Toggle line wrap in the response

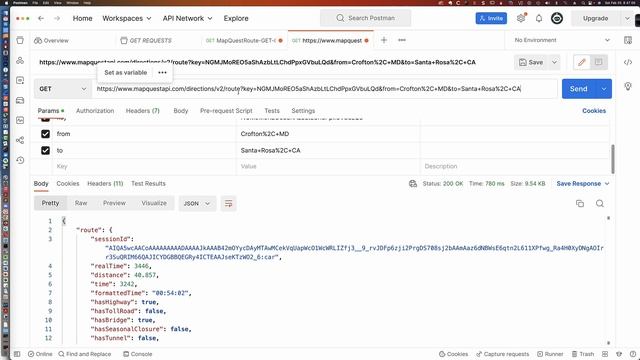click(x=229, y=203)
